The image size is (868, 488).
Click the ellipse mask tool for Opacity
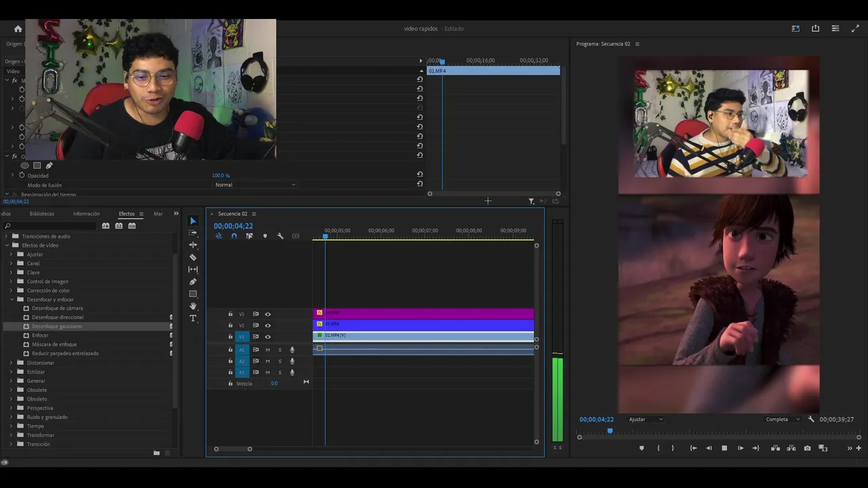25,165
